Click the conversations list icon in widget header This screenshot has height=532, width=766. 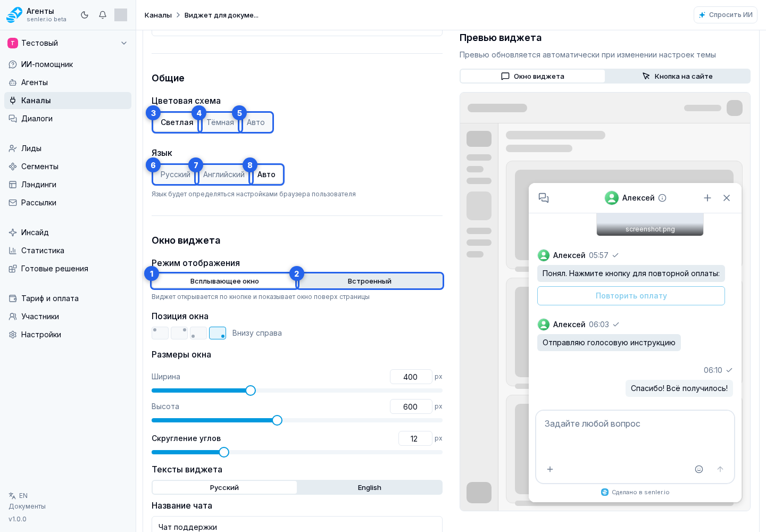click(544, 198)
